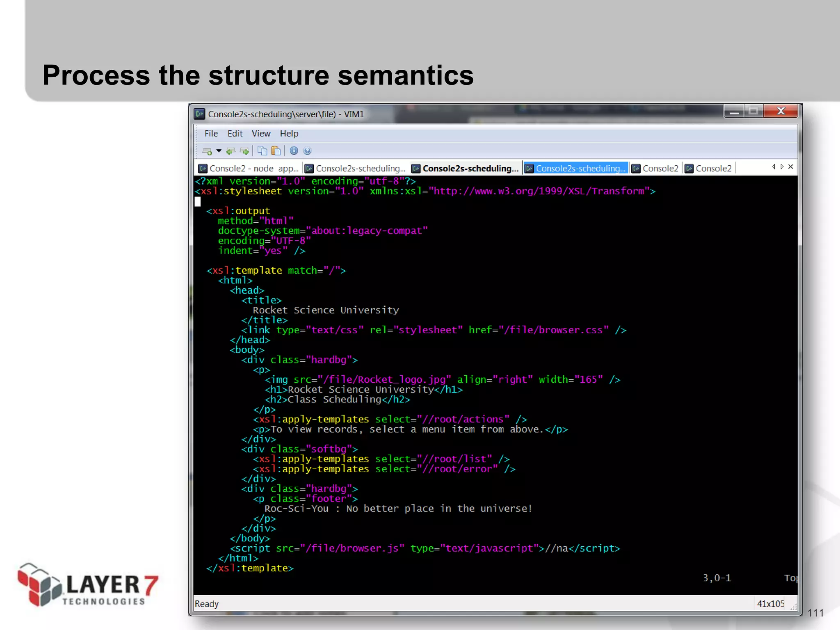Close the current tab using tab-bar X

(791, 167)
